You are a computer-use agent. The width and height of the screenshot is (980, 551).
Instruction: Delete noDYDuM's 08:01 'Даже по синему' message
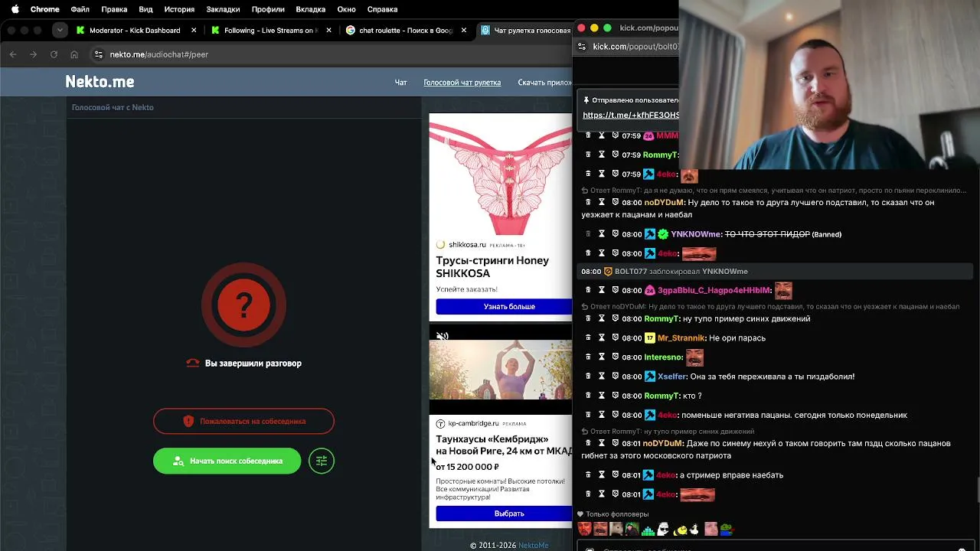[x=588, y=443]
